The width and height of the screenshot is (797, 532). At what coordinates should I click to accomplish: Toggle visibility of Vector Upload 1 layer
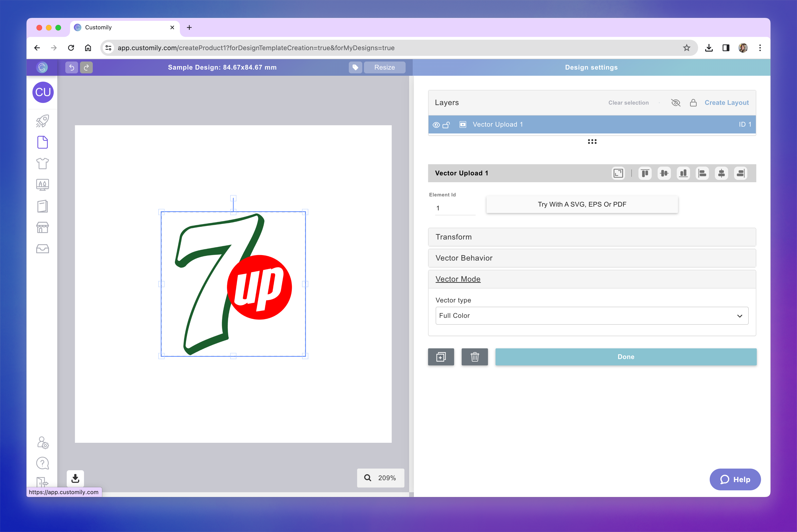tap(436, 125)
